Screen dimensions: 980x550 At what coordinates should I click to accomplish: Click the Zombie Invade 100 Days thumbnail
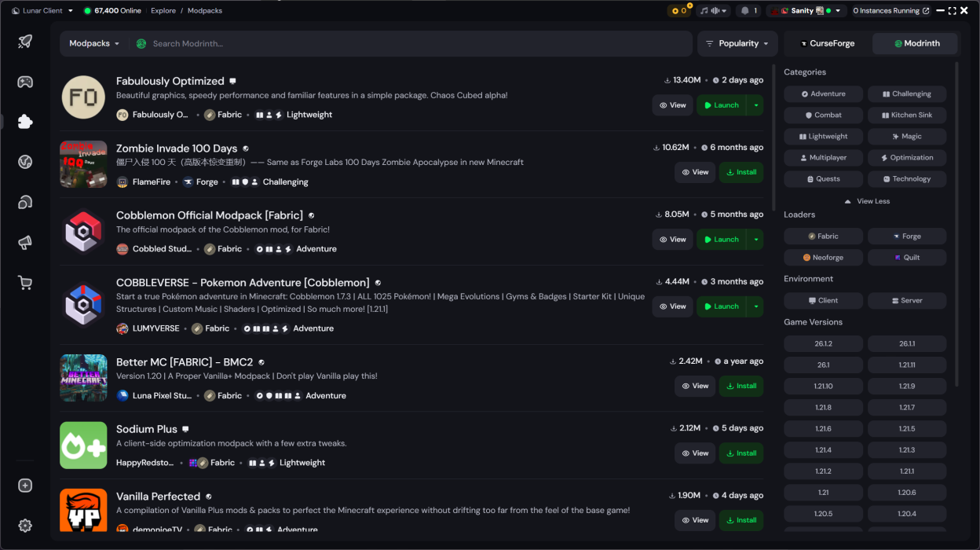(x=83, y=164)
